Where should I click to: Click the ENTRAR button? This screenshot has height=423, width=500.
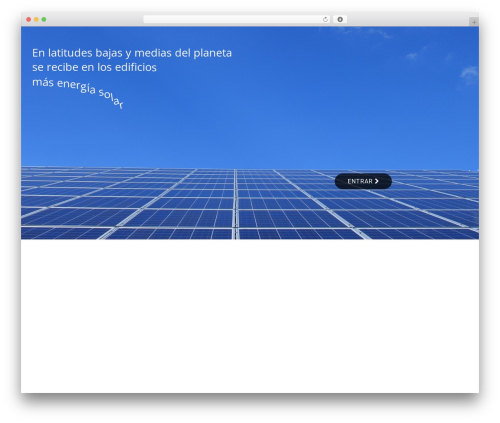363,181
